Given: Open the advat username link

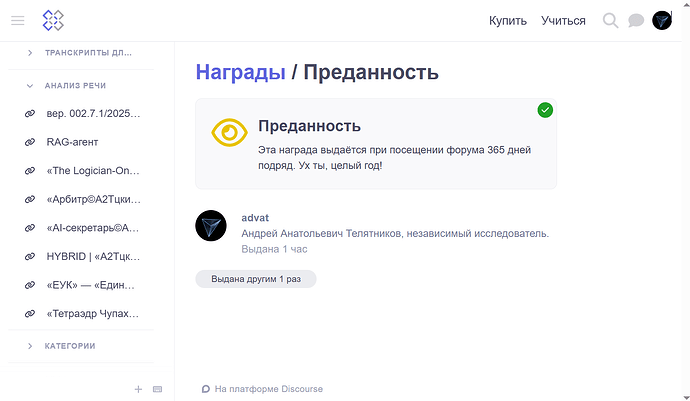Looking at the screenshot, I should tap(255, 218).
